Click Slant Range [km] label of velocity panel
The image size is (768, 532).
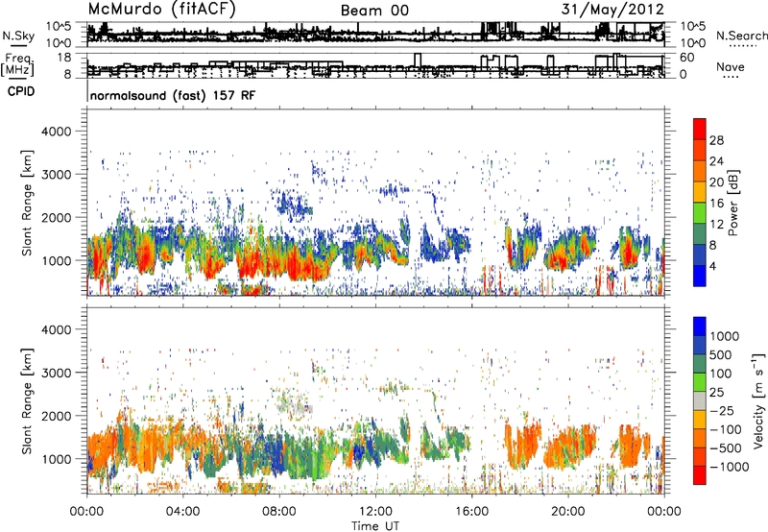27,400
